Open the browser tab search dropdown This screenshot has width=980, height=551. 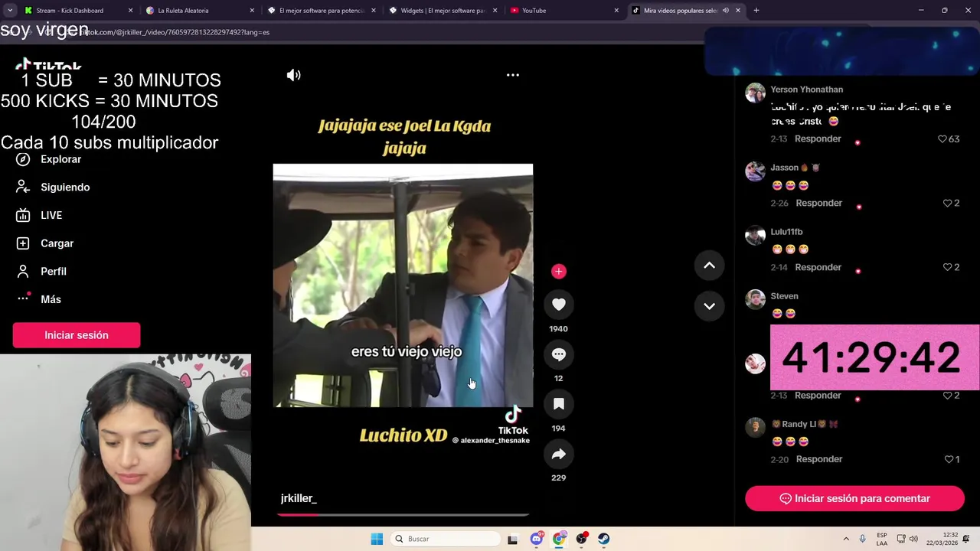pos(10,11)
